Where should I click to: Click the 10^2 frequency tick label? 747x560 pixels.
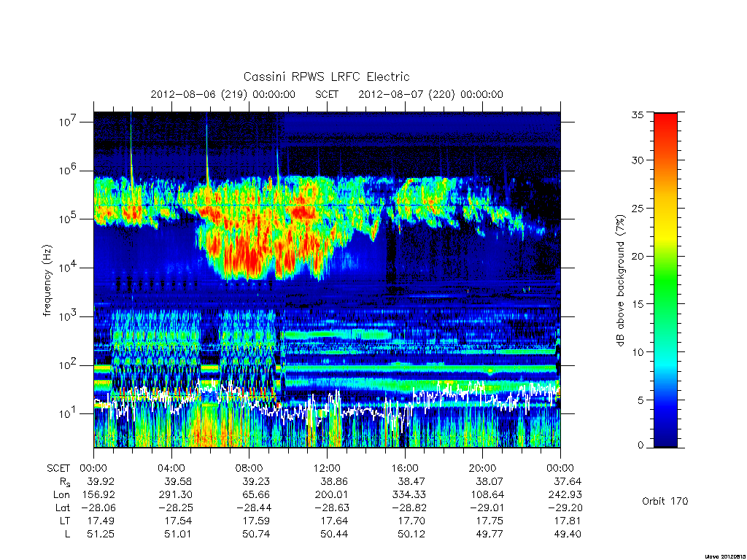(x=66, y=365)
